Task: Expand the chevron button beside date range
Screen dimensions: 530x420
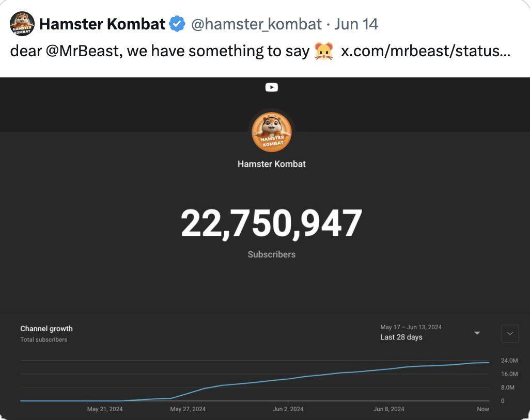Action: coord(510,333)
